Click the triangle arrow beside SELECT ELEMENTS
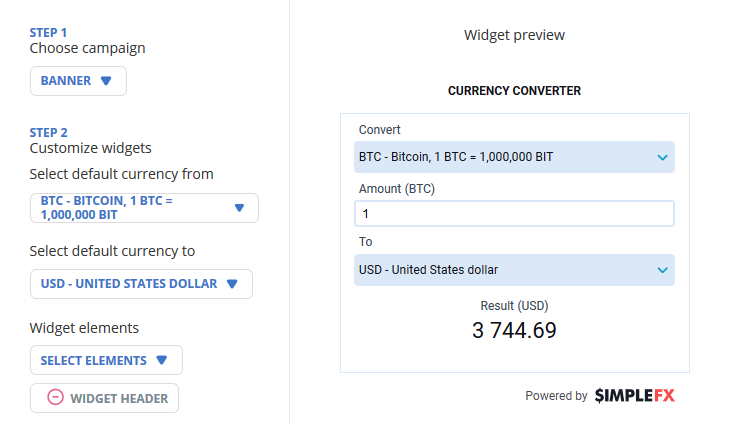The width and height of the screenshot is (735, 424). [162, 360]
